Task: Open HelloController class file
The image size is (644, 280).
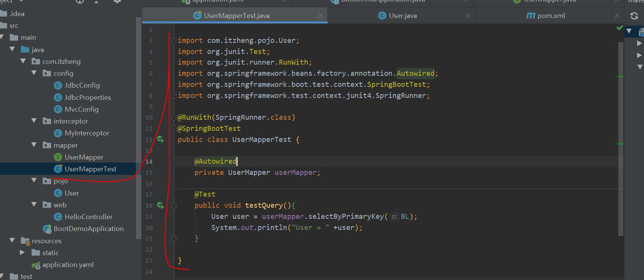Action: [x=88, y=217]
